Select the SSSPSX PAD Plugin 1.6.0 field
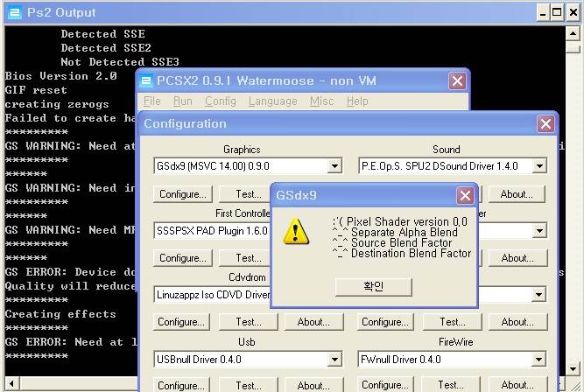584x392 pixels. click(212, 231)
